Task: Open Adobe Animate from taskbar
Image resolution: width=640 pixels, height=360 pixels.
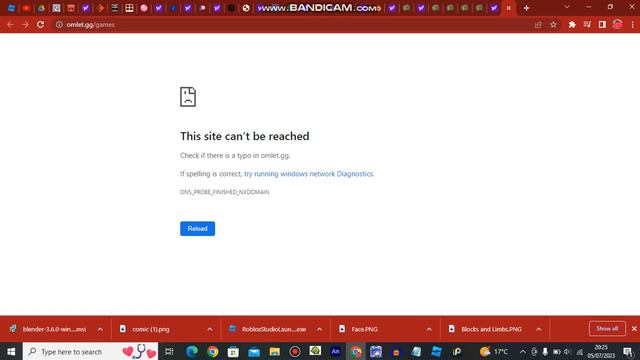Action: coord(336,351)
